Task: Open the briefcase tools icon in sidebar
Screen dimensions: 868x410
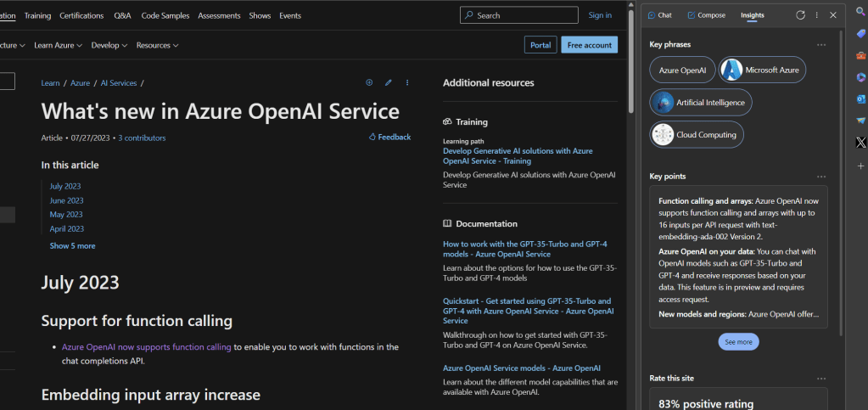Action: pos(860,55)
